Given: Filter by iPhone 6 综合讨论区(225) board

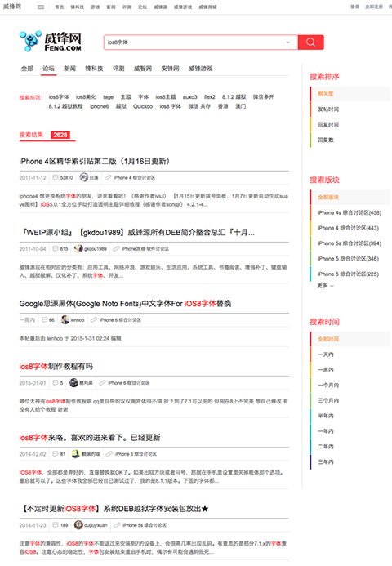Looking at the screenshot, I should tap(348, 274).
